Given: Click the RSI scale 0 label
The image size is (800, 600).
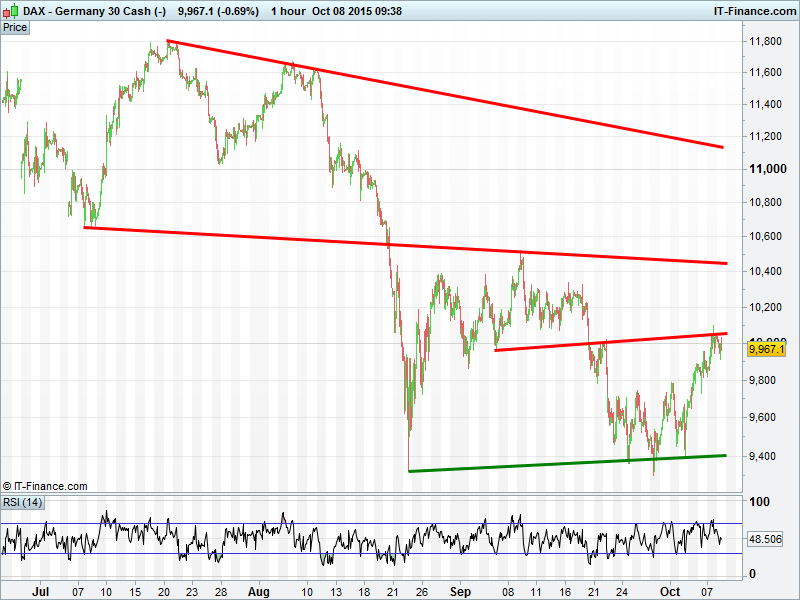Looking at the screenshot, I should (x=752, y=574).
